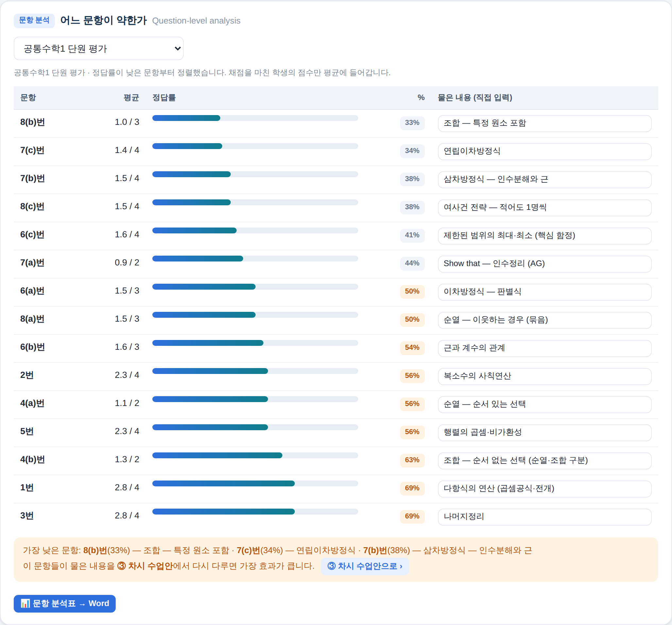Follow the ③ 차시 수업안으로 link
Screen dimensions: 672x625
click(x=365, y=566)
